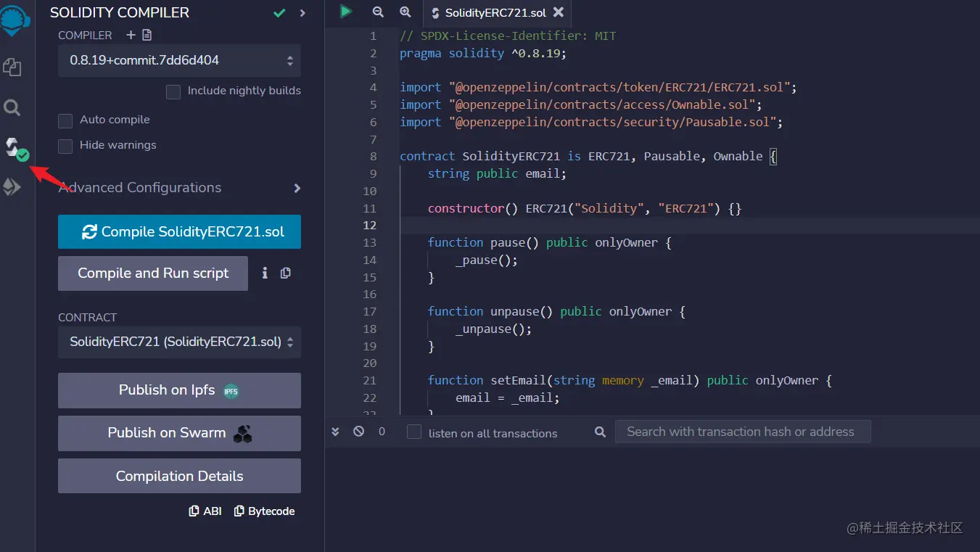Open the compiler license file icon
Screen dimensions: 980x552
147,35
